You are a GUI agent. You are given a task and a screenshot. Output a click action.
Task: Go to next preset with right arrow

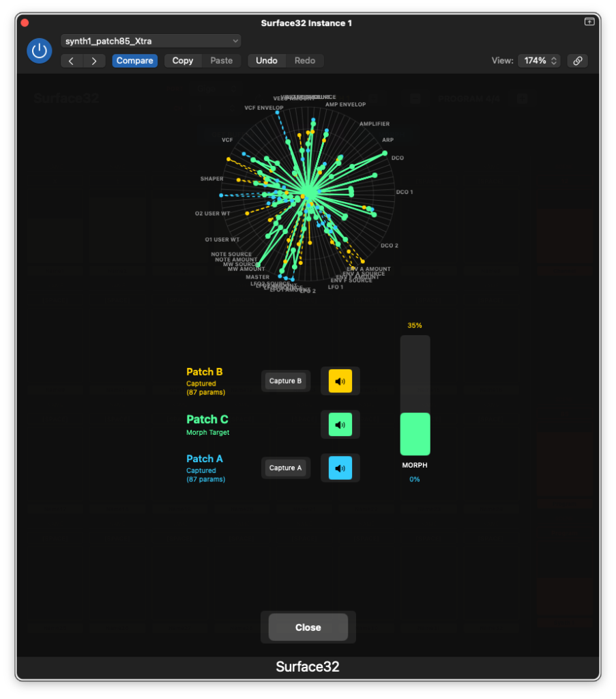94,61
